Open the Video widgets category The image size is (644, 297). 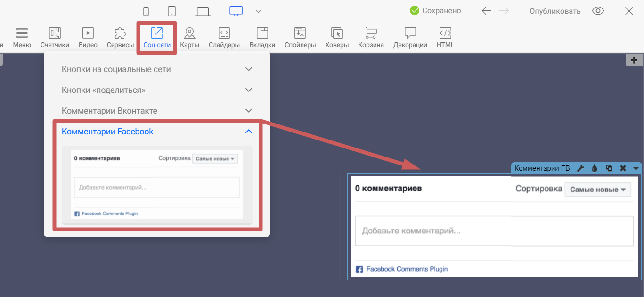[88, 37]
